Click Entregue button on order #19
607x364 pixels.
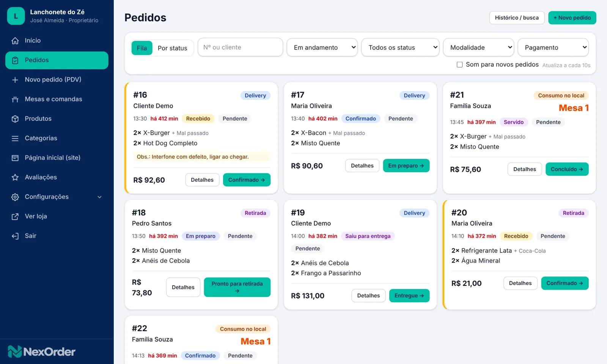pos(409,296)
